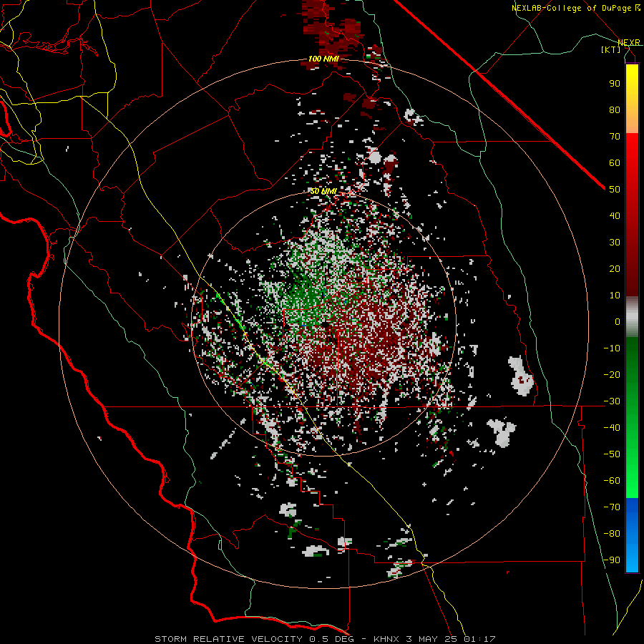The image size is (644, 644).
Task: Click the 20 value on velocity scale
Action: coord(615,269)
